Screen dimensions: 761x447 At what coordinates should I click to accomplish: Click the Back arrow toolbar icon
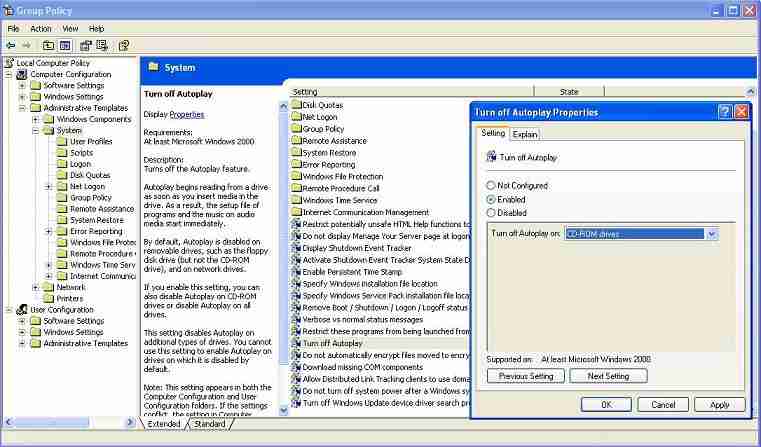coord(11,45)
